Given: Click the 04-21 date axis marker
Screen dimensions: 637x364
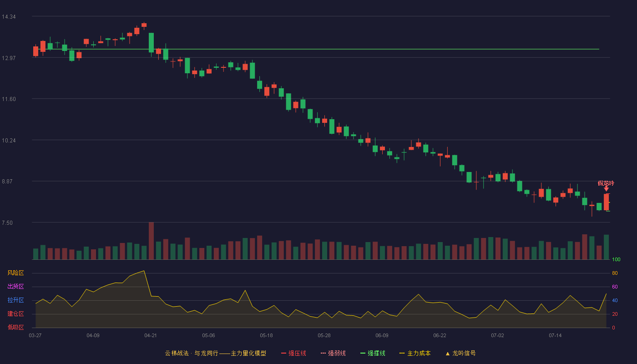Looking at the screenshot, I should 151,335.
